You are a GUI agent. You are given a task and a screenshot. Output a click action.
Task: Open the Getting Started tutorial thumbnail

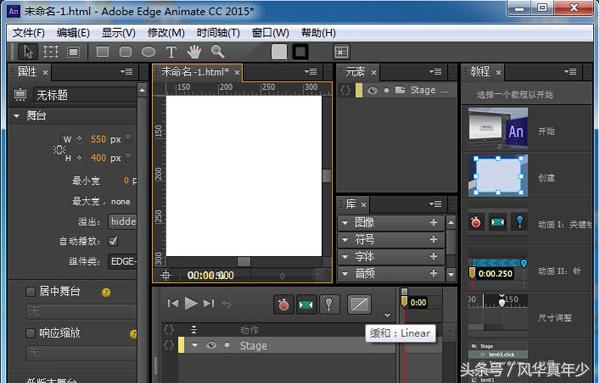[x=498, y=128]
